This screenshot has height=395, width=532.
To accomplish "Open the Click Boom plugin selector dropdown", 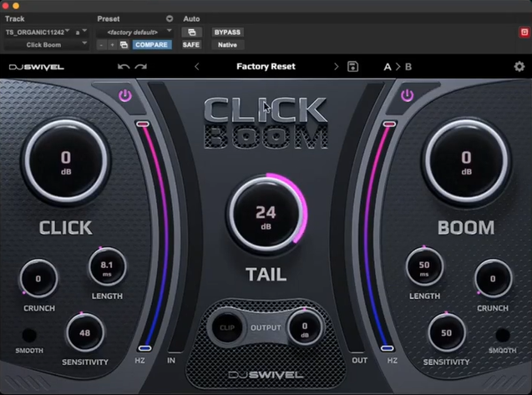I will (46, 45).
